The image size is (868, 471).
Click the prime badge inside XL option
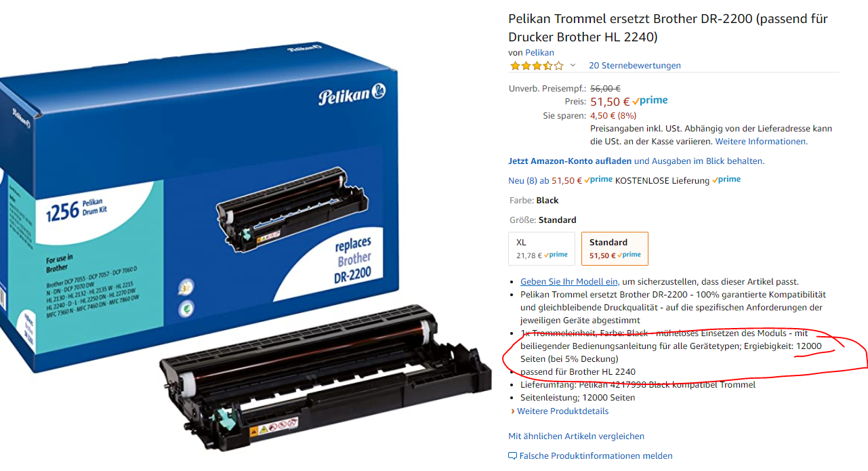click(556, 255)
